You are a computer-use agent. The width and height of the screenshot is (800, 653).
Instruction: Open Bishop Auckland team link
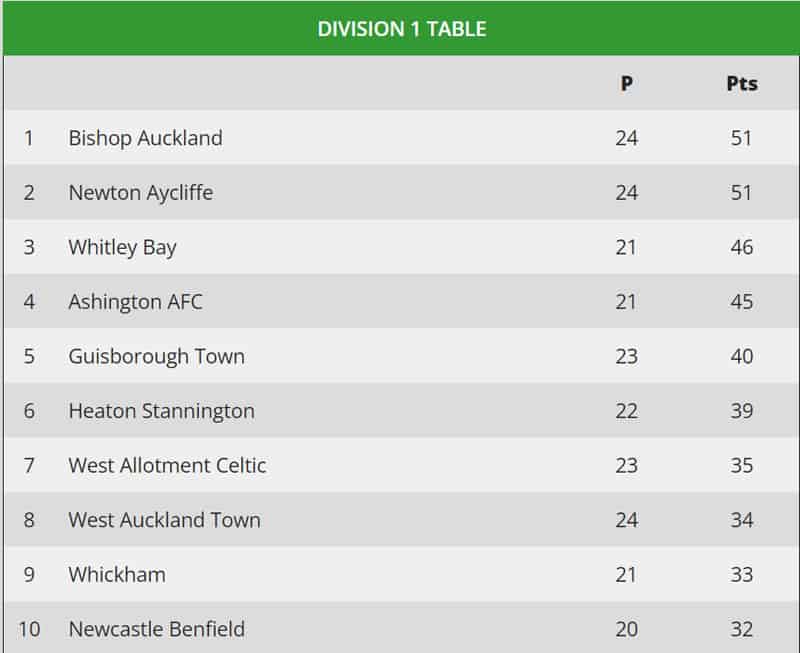145,138
